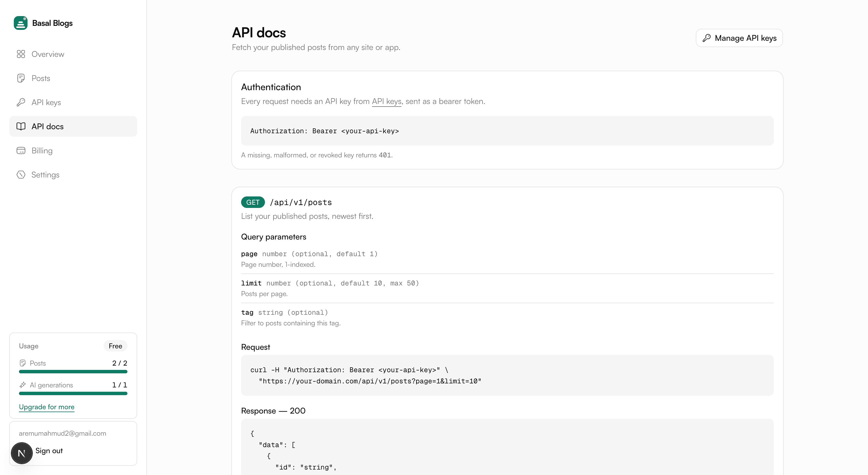Click the AI generations sparkle icon
The width and height of the screenshot is (868, 475).
coord(23,385)
